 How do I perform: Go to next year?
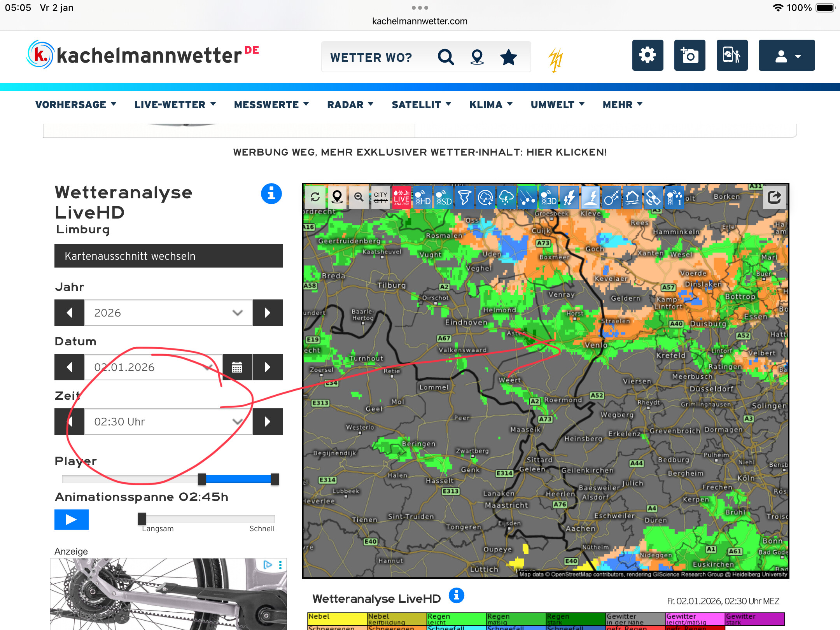(268, 313)
